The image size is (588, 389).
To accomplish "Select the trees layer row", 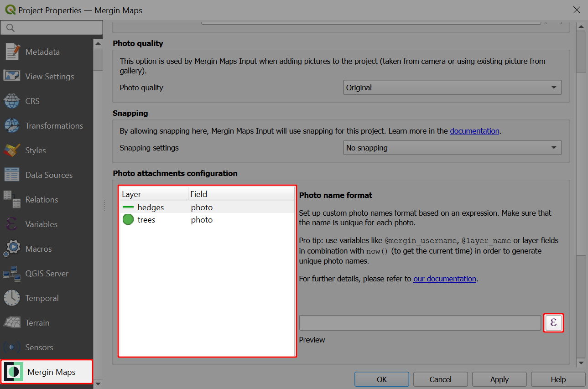I will point(207,220).
